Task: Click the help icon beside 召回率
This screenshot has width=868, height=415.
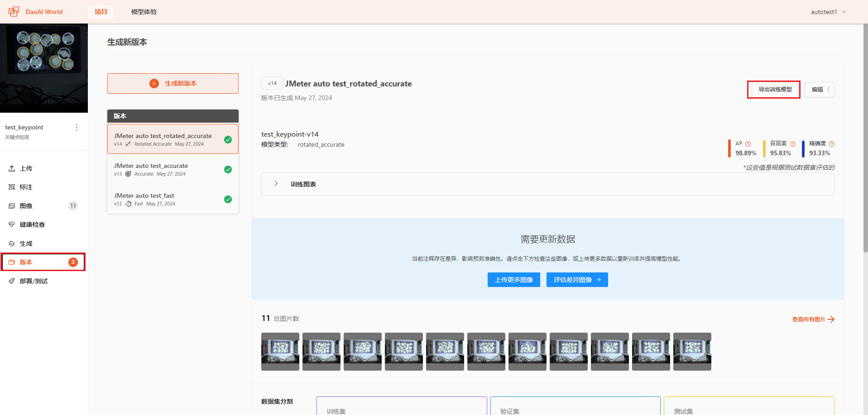Action: (x=793, y=144)
